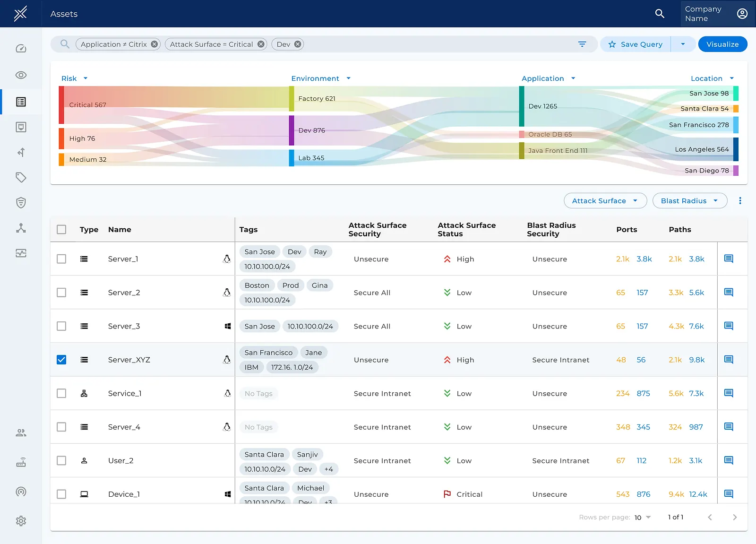The height and width of the screenshot is (544, 756).
Task: Open the eye visibility view in sidebar
Action: point(21,75)
